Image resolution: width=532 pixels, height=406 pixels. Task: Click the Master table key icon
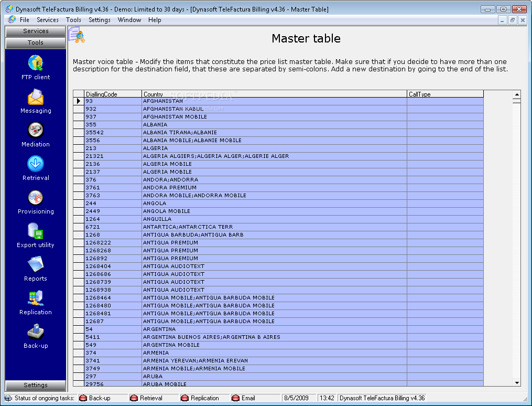[x=77, y=35]
